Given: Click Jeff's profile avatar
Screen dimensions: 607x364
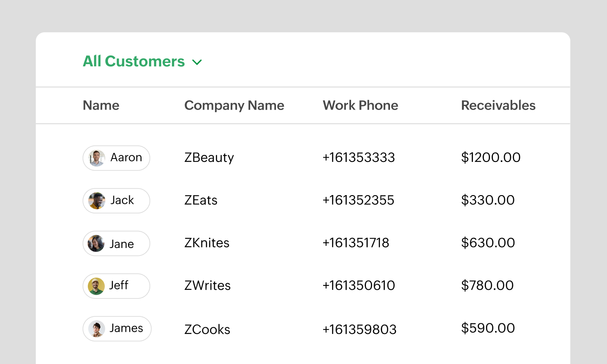Looking at the screenshot, I should click(97, 286).
